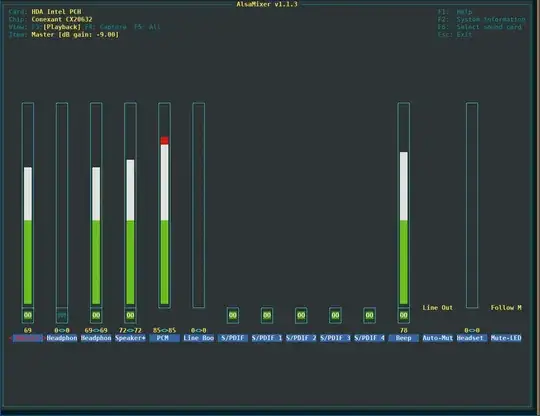Select the Master channel label
Viewport: 540px width, 416px height.
28,338
